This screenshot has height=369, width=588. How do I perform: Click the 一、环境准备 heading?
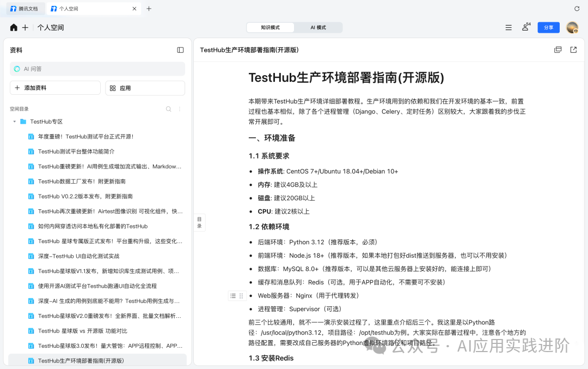pyautogui.click(x=272, y=138)
